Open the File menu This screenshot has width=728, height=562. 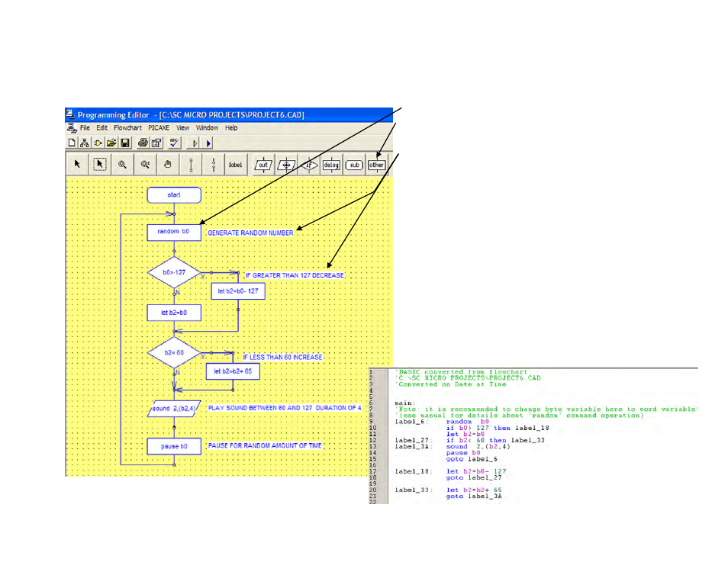coord(85,127)
